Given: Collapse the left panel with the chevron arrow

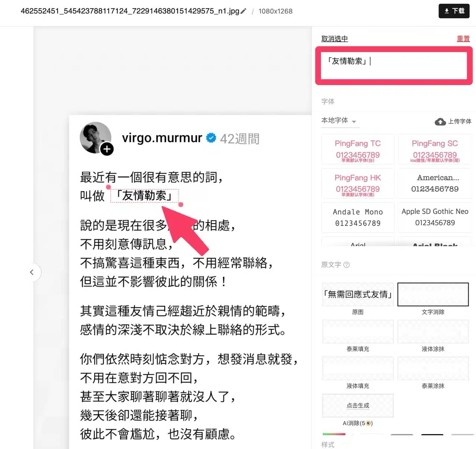Looking at the screenshot, I should point(32,272).
